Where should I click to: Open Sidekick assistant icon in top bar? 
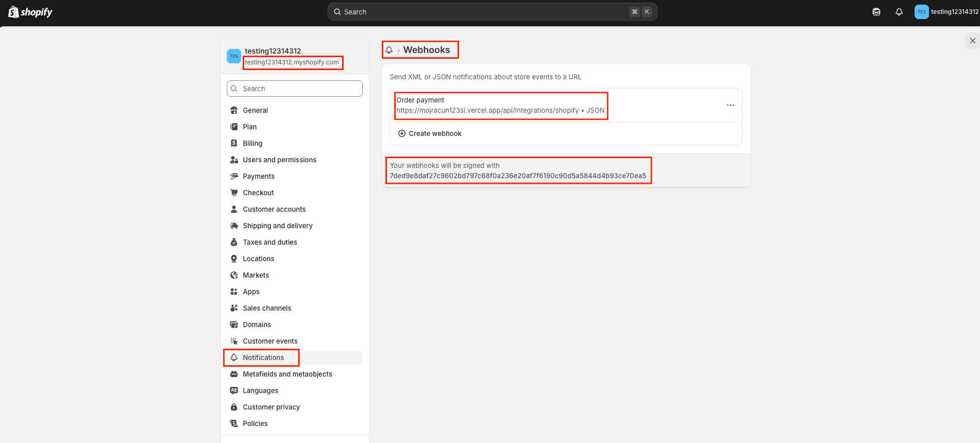pyautogui.click(x=876, y=12)
